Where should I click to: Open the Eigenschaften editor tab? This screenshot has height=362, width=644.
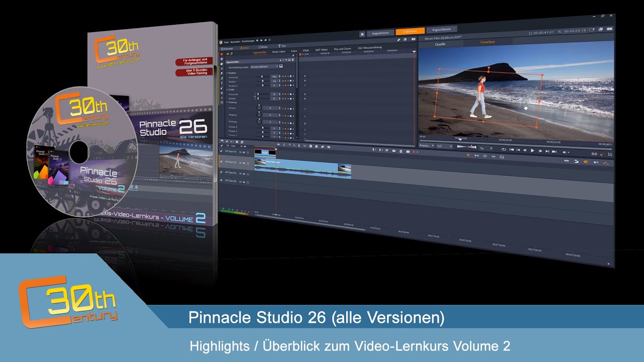click(x=260, y=52)
